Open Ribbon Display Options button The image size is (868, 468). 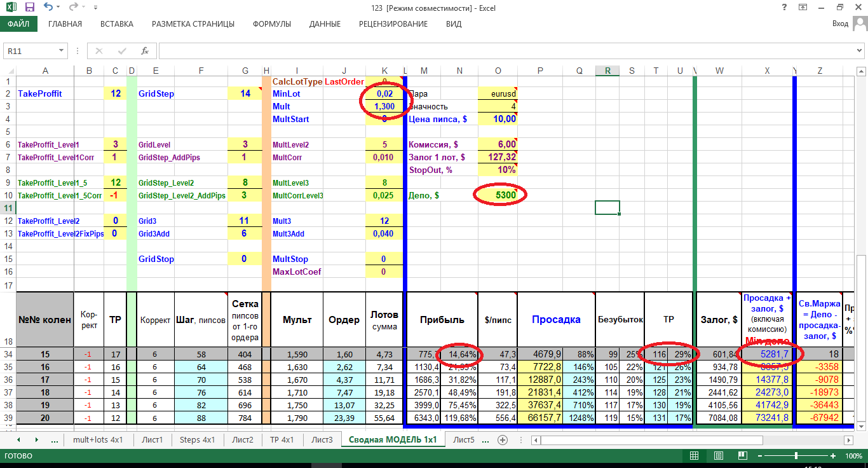802,8
